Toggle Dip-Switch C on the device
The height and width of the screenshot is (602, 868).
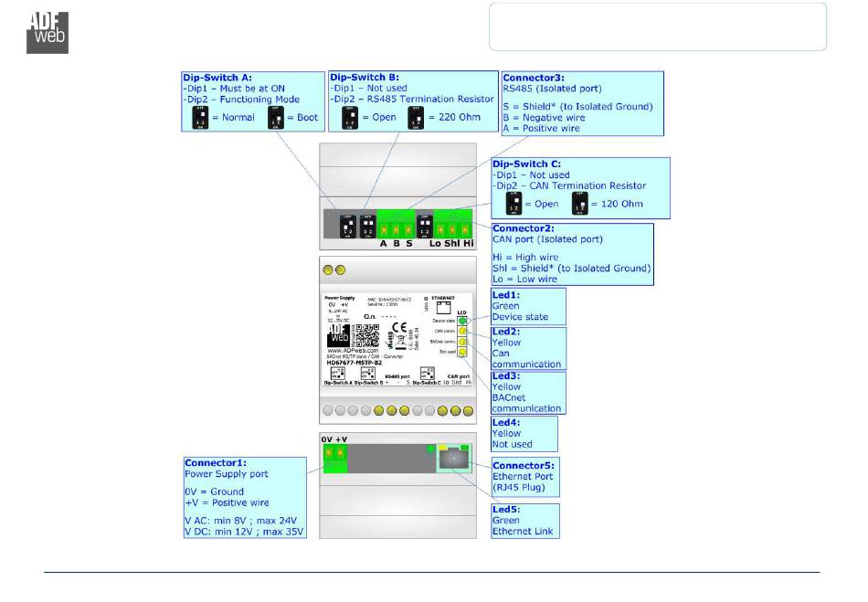point(425,226)
